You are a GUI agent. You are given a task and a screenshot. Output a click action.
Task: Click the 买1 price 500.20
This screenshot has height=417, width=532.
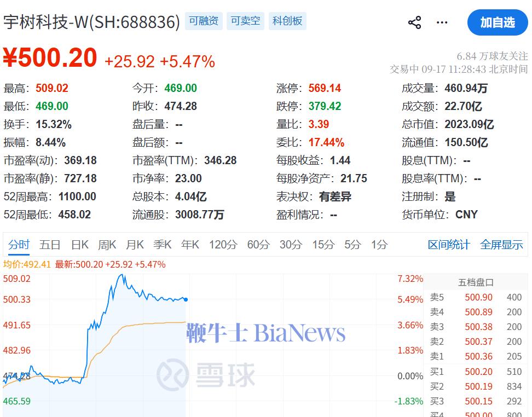[478, 372]
